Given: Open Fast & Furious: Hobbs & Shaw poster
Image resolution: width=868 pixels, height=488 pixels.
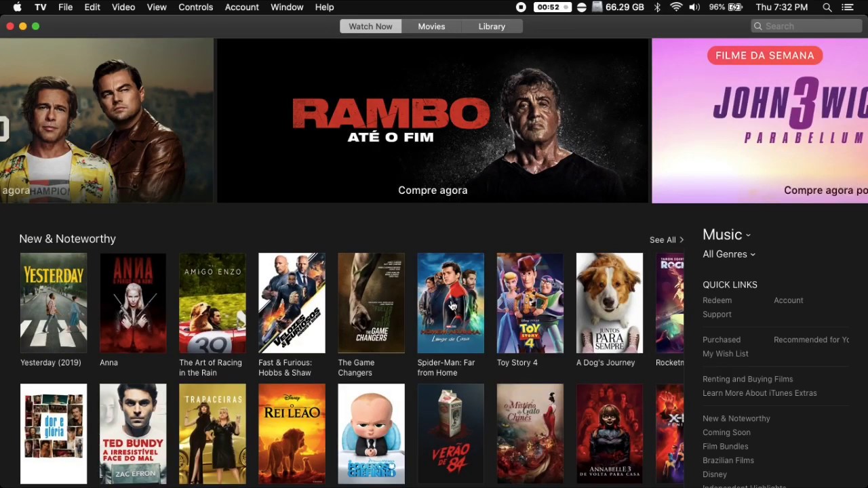Looking at the screenshot, I should (x=292, y=303).
